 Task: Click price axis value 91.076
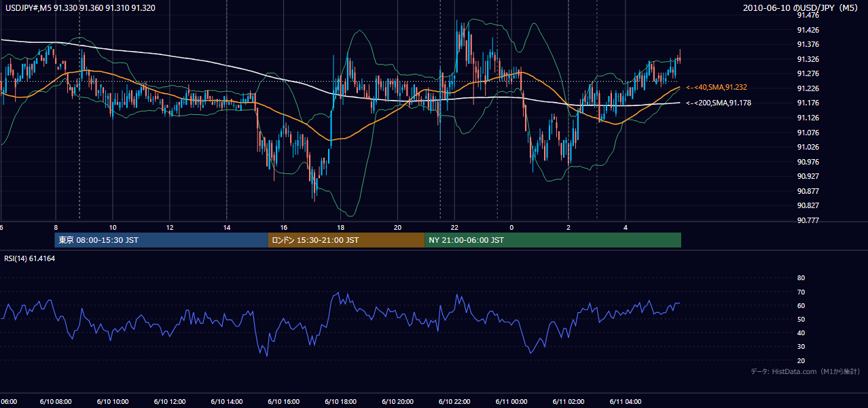click(x=808, y=132)
